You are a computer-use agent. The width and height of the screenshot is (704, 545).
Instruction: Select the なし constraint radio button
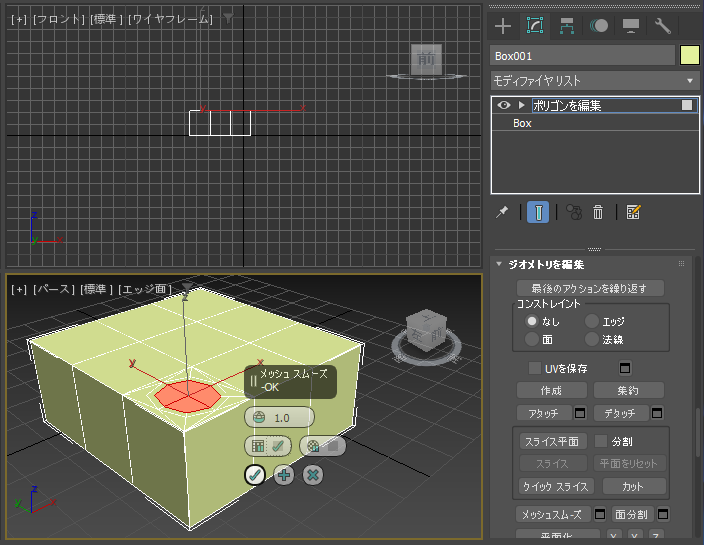click(532, 321)
